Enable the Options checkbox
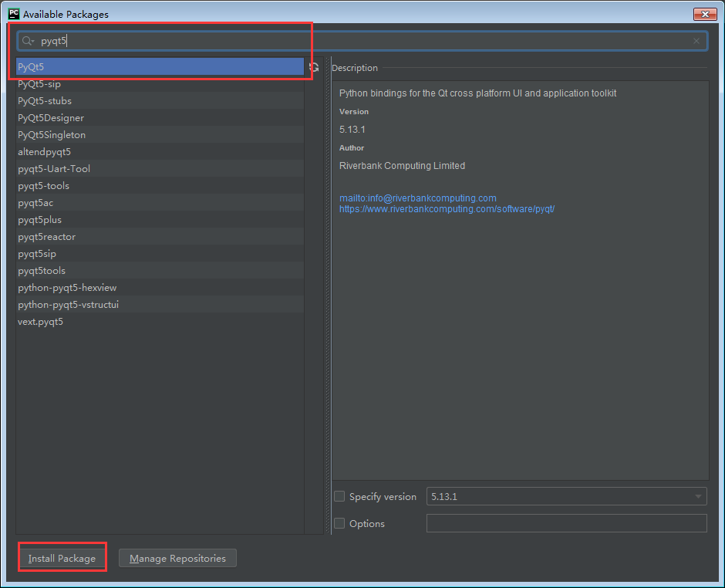The height and width of the screenshot is (588, 725). [339, 523]
